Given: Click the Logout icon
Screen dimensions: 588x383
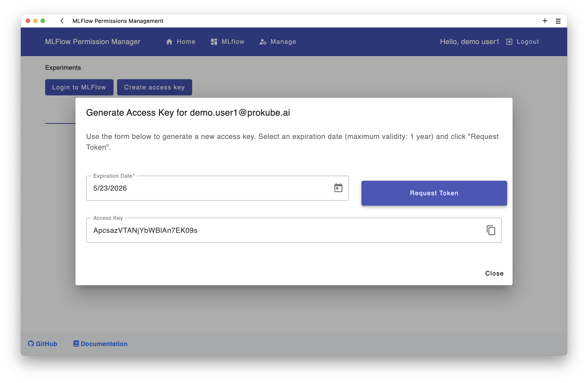Looking at the screenshot, I should point(509,41).
